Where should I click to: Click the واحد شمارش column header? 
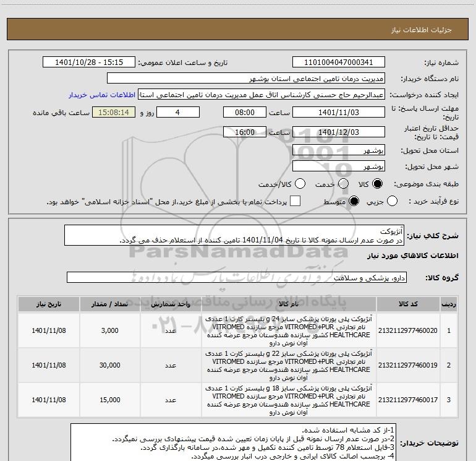click(171, 304)
